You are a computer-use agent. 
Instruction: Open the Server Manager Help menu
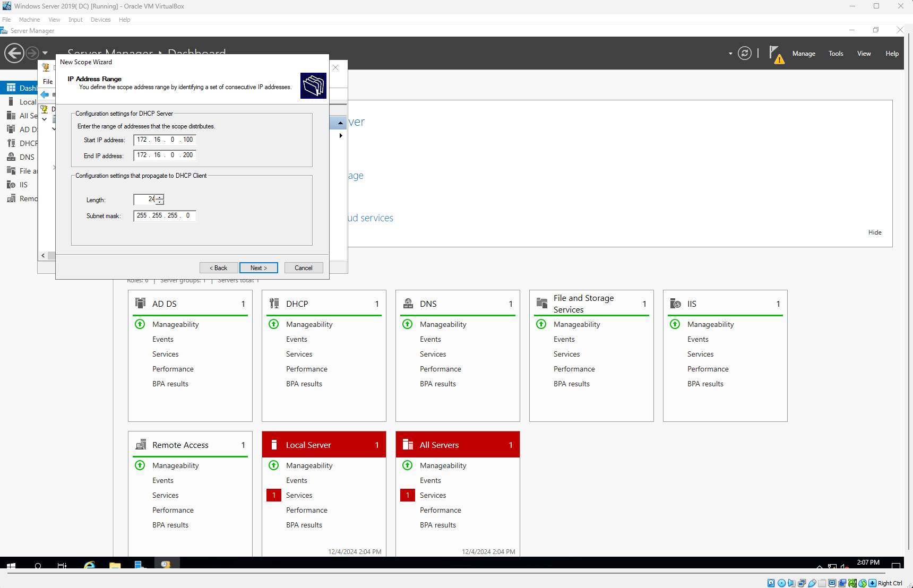pos(892,54)
